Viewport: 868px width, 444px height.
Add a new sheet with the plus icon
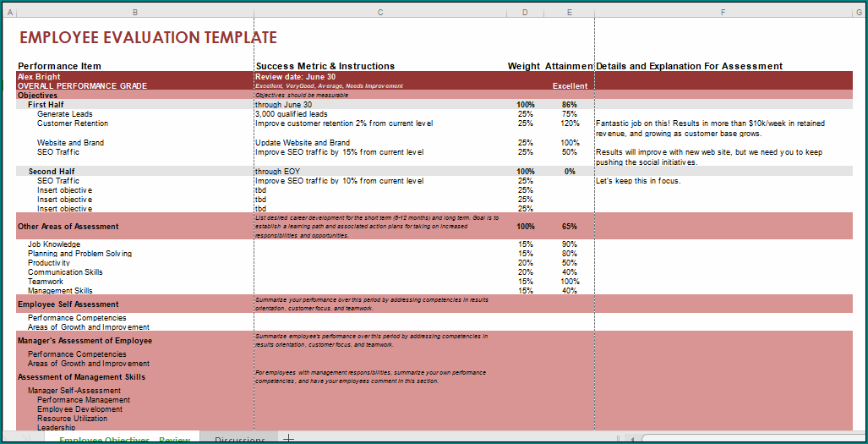point(288,438)
